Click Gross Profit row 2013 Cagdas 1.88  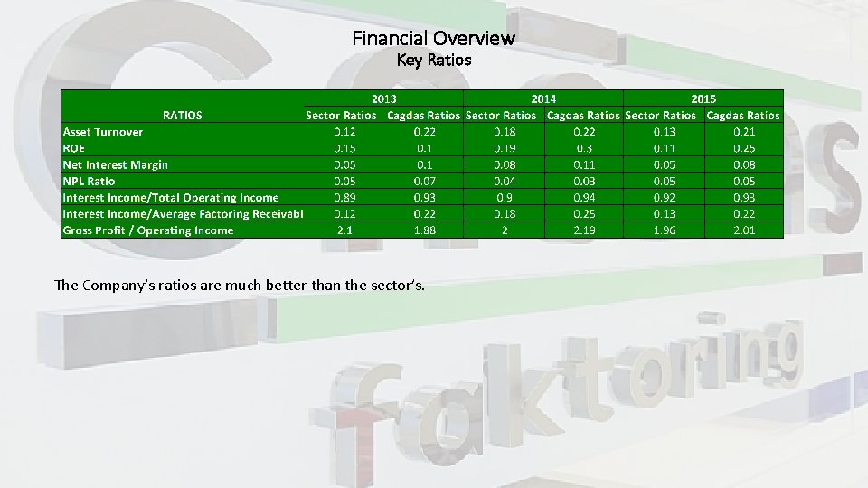pyautogui.click(x=425, y=230)
